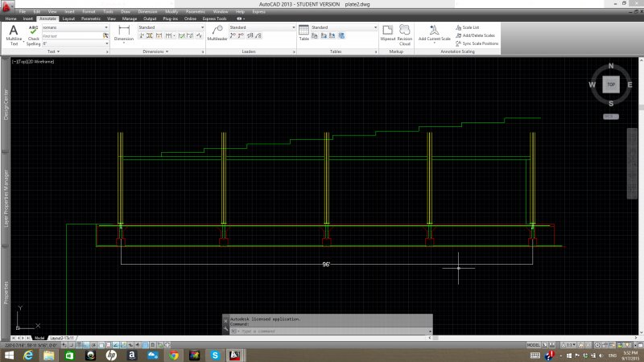Click the Remove Leader icon
Image resolution: width=644 pixels, height=362 pixels.
(x=241, y=35)
